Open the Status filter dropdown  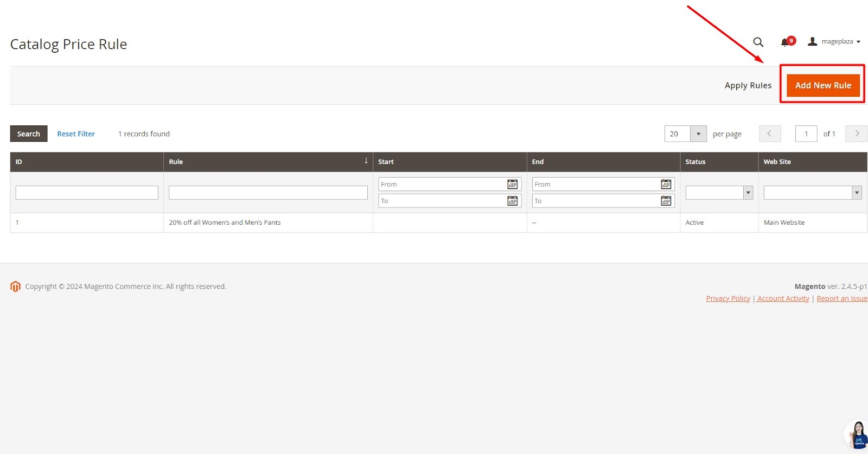pos(719,192)
